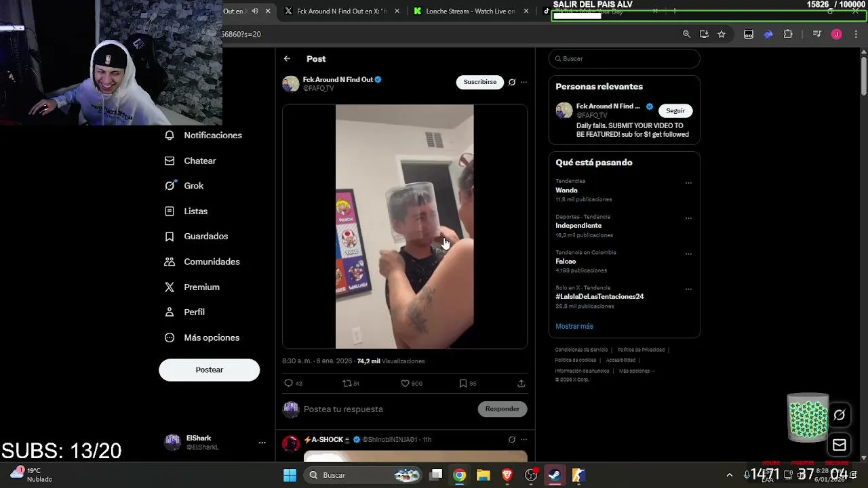Viewport: 868px width, 488px height.
Task: Click the video in the post
Action: pos(404,226)
